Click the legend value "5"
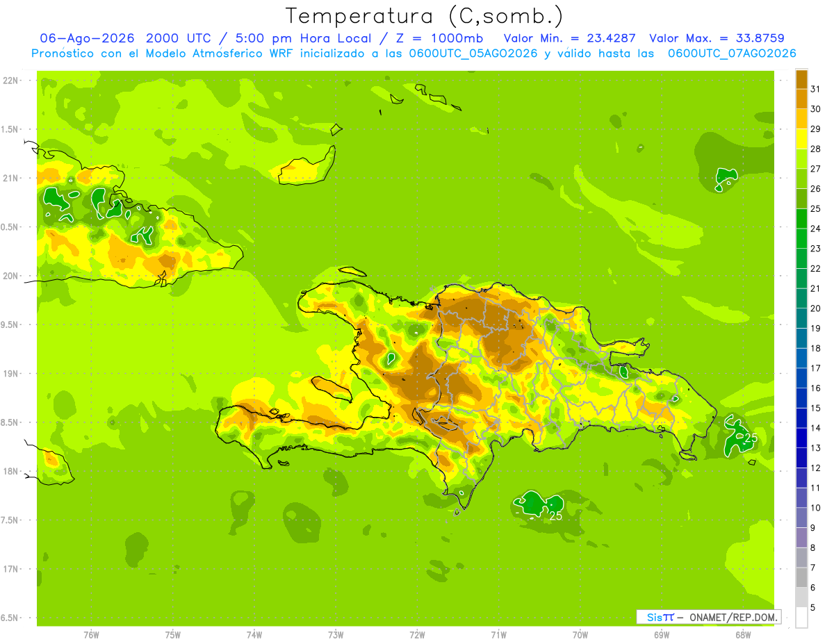834x644 pixels. point(813,607)
